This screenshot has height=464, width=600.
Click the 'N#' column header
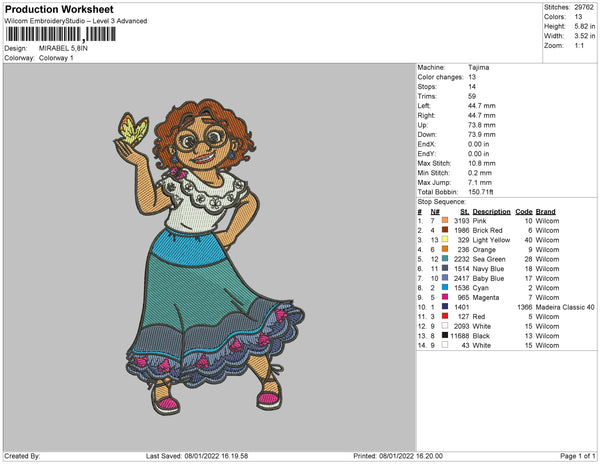click(435, 211)
